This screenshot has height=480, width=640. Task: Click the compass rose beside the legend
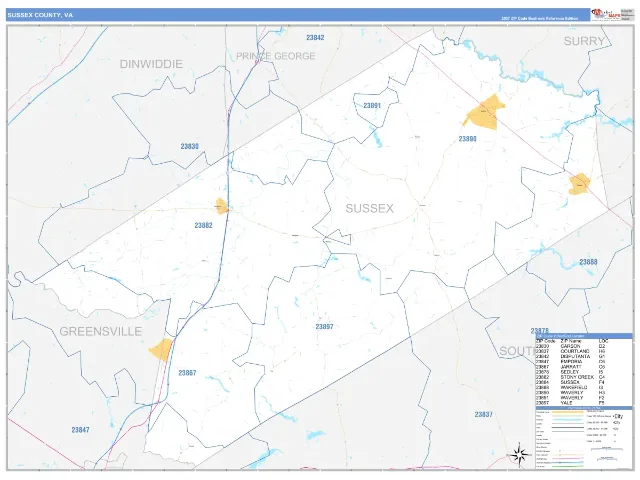[519, 454]
